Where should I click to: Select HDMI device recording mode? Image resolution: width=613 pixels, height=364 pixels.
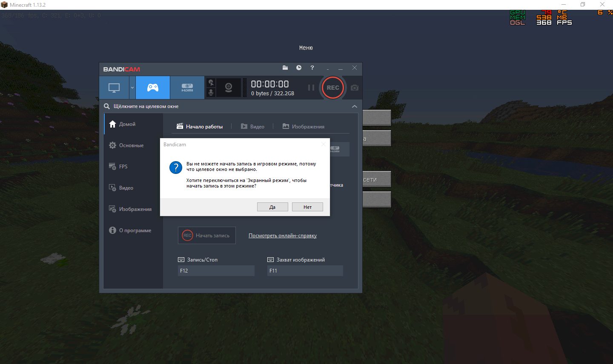(187, 88)
